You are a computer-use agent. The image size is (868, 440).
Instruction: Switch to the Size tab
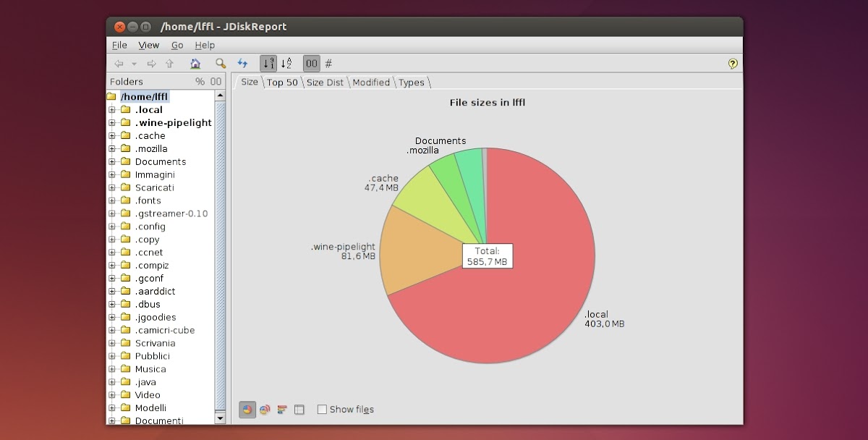click(249, 82)
